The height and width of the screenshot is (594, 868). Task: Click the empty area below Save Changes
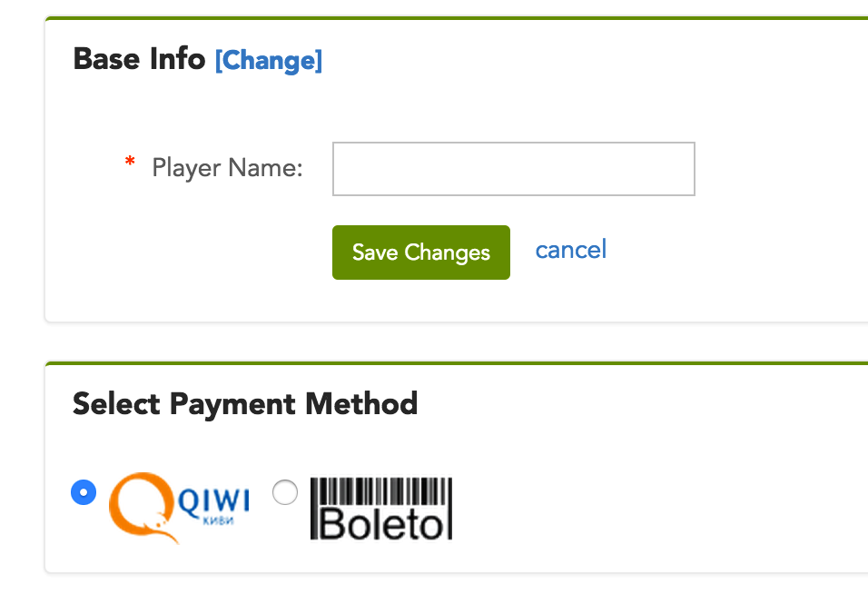[x=421, y=302]
